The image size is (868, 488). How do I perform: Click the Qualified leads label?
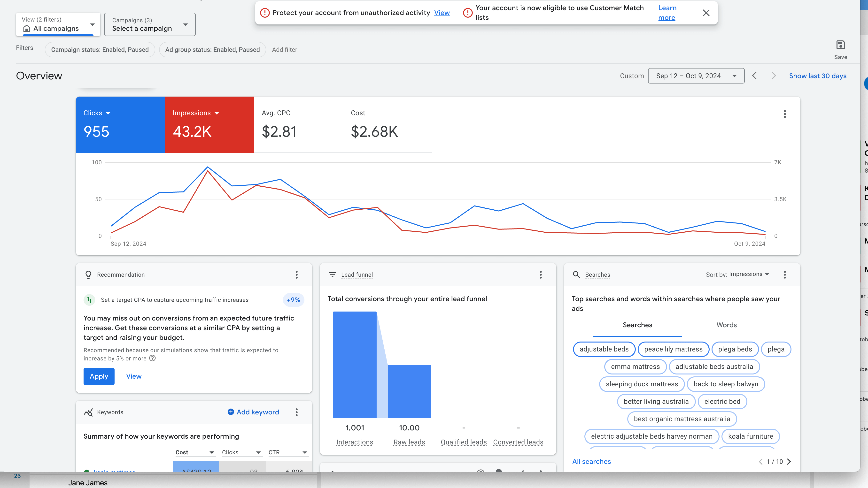pos(464,442)
